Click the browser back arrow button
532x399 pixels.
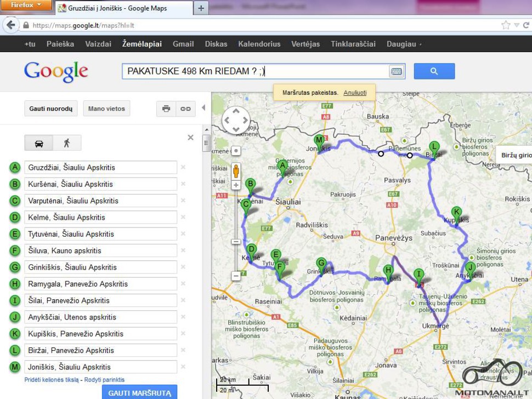[11, 25]
